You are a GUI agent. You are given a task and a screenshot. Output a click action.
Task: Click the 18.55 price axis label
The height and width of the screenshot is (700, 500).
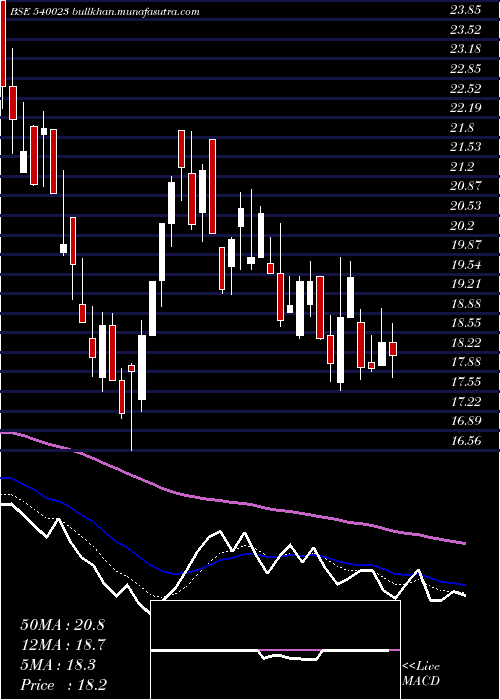pyautogui.click(x=466, y=323)
